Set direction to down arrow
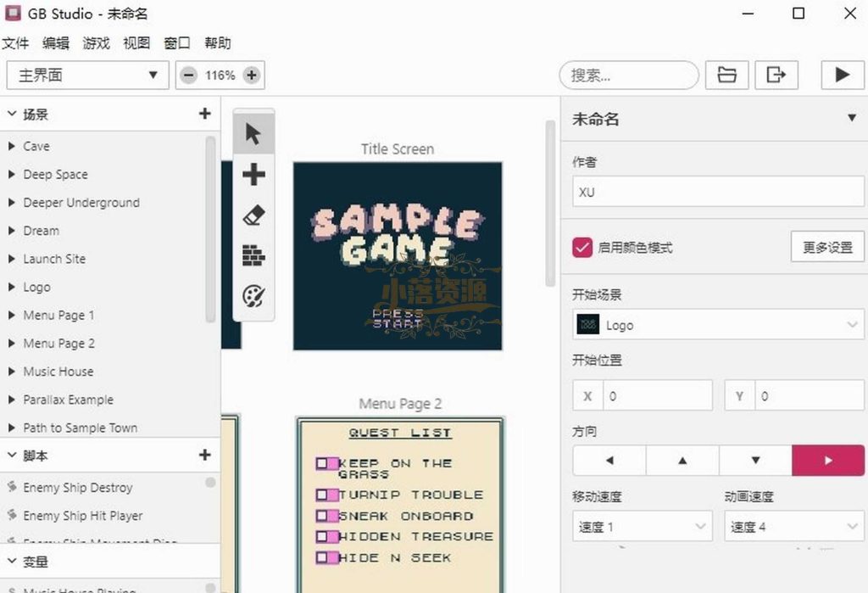 [755, 460]
